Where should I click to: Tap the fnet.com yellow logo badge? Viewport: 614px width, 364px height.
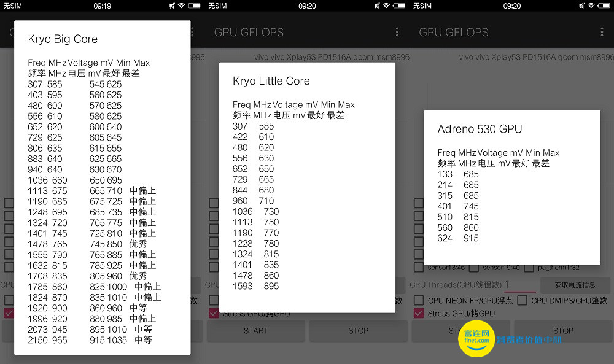[x=476, y=338]
